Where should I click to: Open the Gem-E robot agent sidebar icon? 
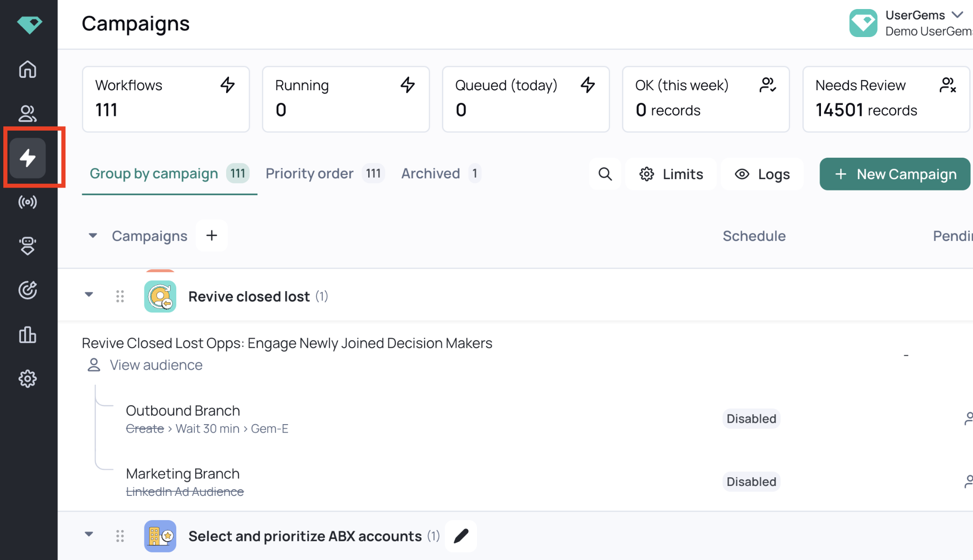coord(28,246)
